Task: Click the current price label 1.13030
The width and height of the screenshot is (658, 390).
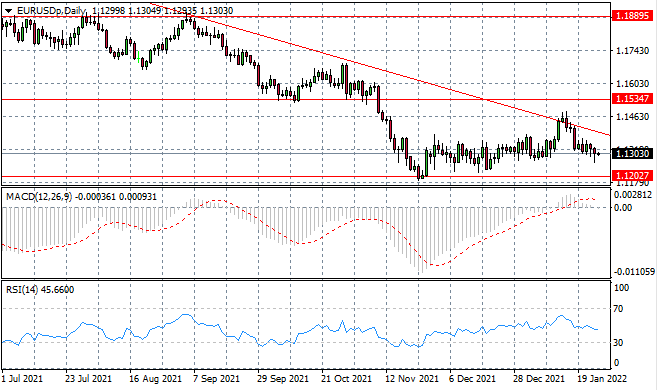Action: tap(632, 154)
